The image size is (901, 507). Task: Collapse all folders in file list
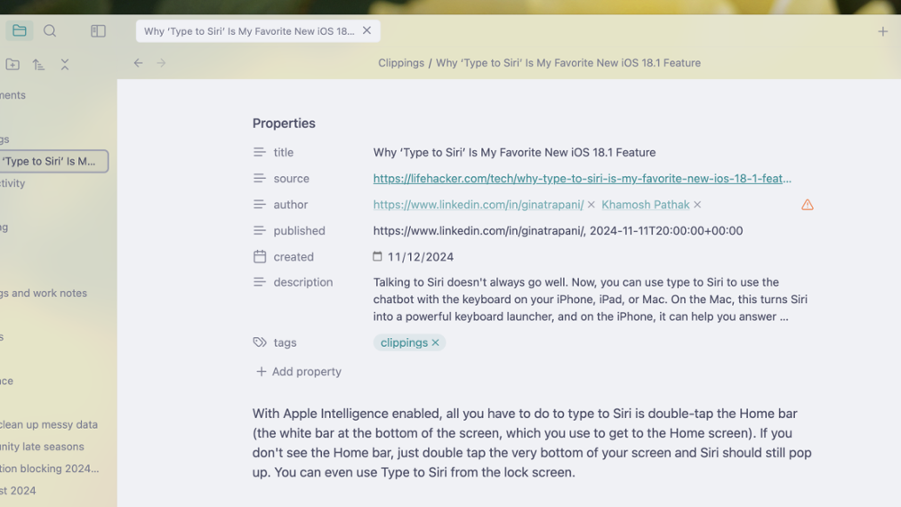pos(65,64)
